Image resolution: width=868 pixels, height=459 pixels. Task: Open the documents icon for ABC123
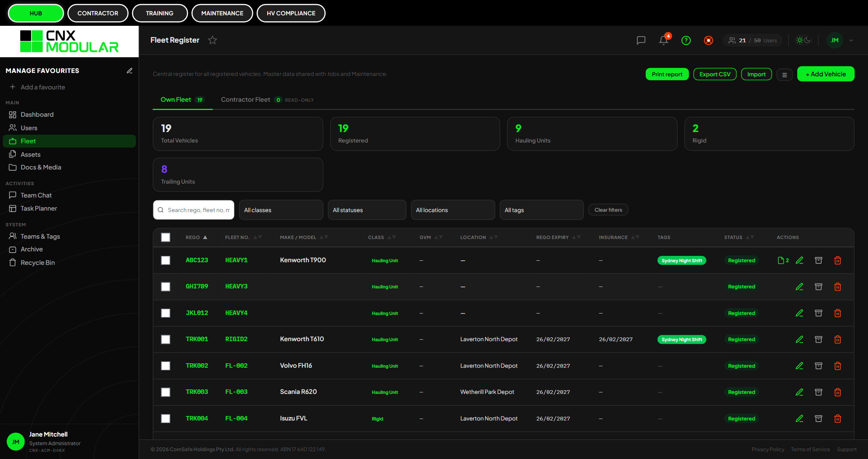(x=783, y=260)
